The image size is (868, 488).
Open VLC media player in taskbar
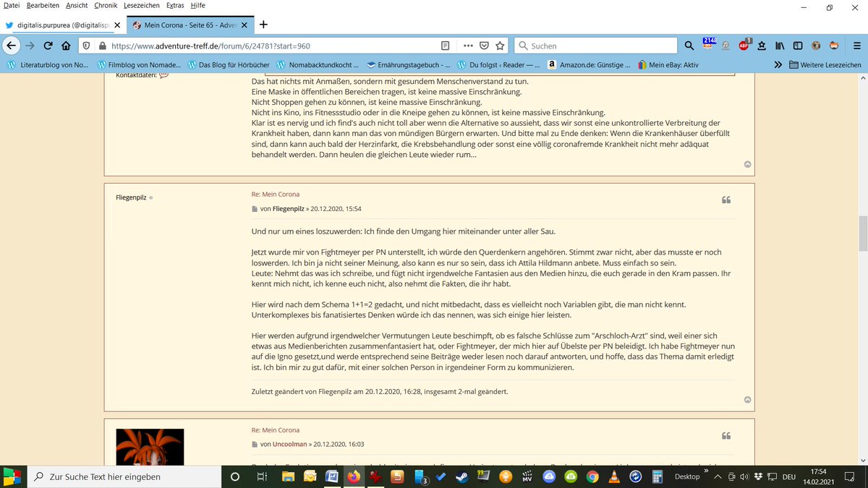tap(614, 476)
